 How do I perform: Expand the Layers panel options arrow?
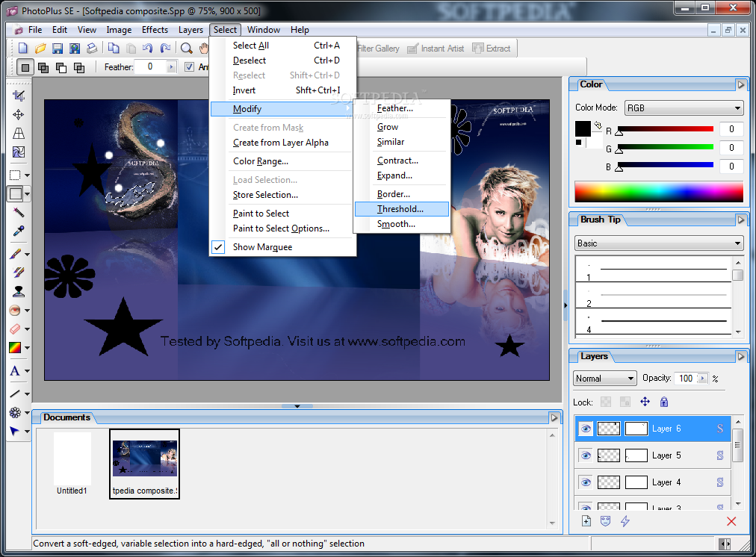point(741,357)
